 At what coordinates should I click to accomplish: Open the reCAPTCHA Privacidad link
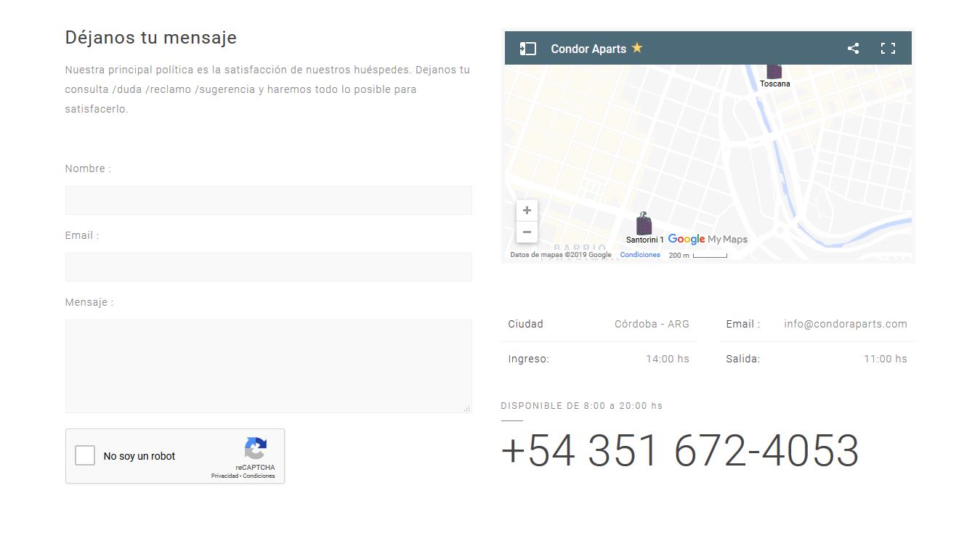click(x=224, y=476)
